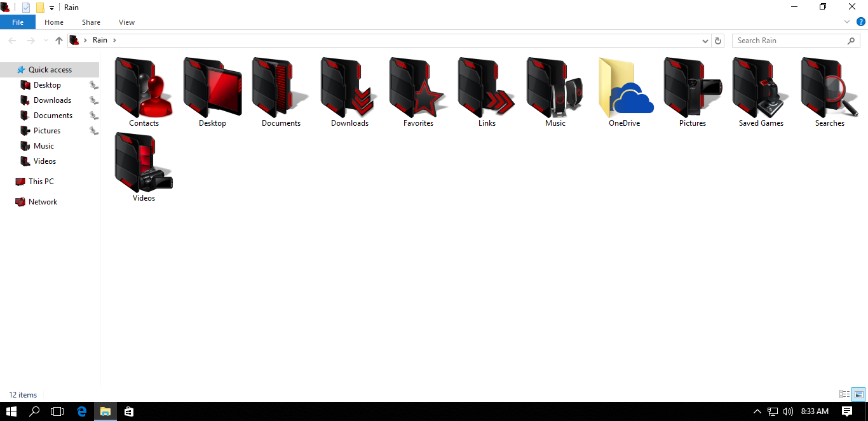Open Task View on the taskbar

(57, 411)
